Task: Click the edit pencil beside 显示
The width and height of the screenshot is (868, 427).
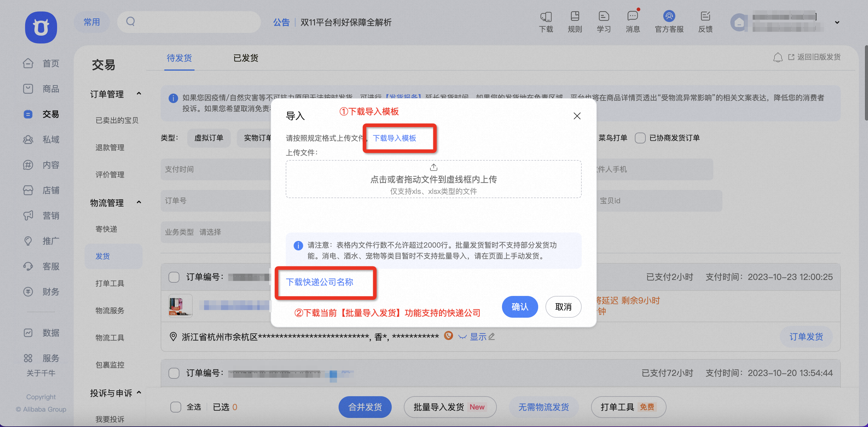Action: (x=492, y=336)
